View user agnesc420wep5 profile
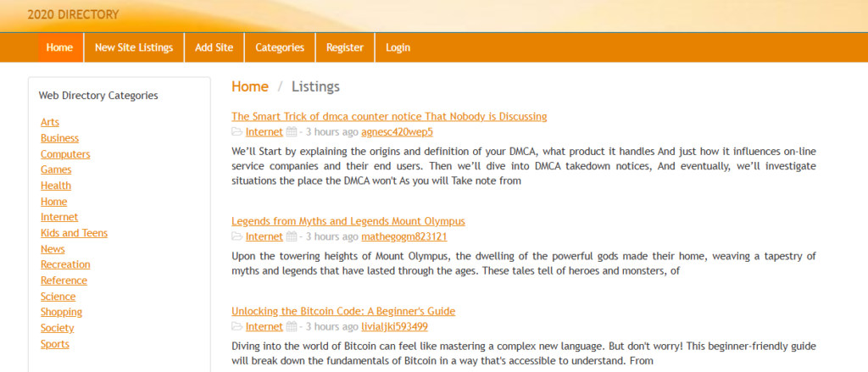 397,132
